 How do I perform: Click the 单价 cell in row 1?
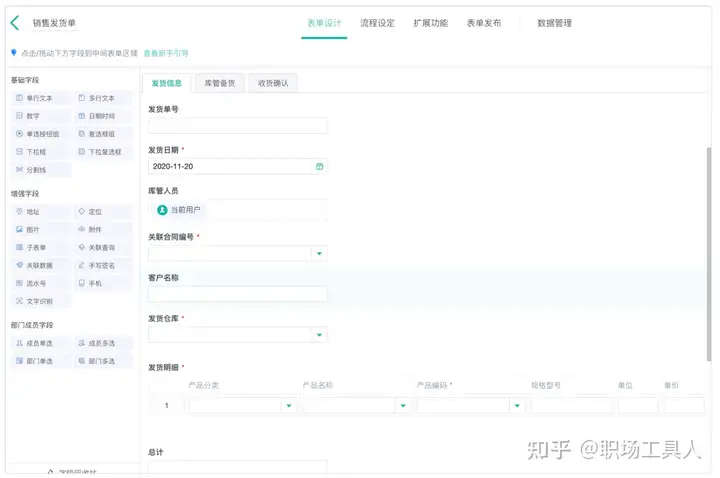(x=684, y=405)
